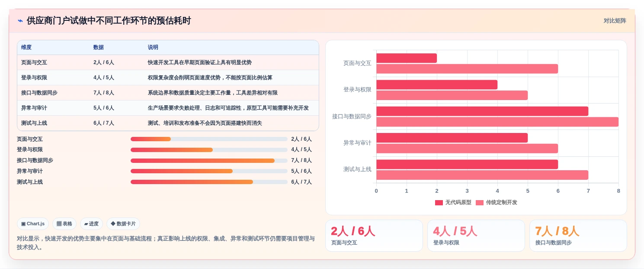644x269 pixels.
Task: Click the description starting 系统边界和数据质量
Action: click(213, 93)
